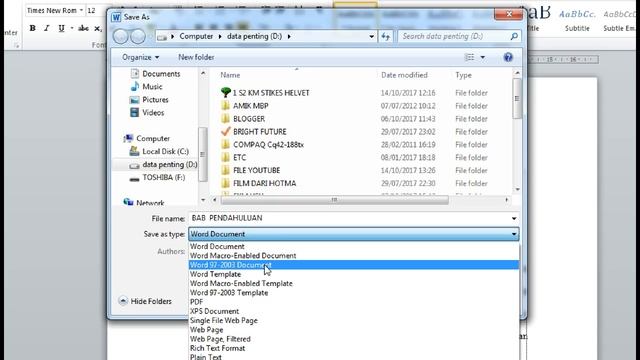The height and width of the screenshot is (360, 640).
Task: Toggle Underline formatting in Word ribbon
Action: (x=61, y=28)
